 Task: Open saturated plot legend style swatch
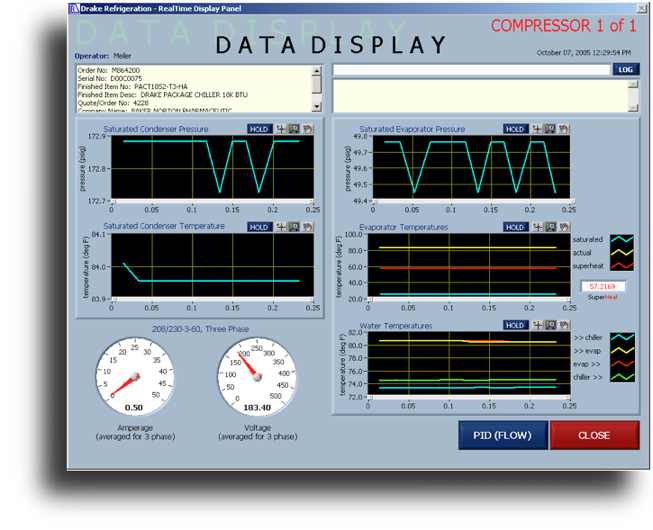click(x=622, y=240)
